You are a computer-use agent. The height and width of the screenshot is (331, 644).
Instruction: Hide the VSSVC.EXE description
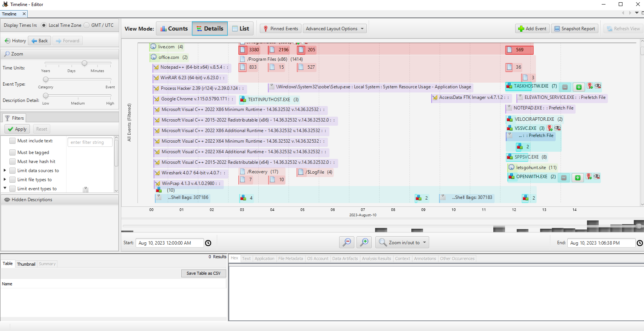click(x=558, y=128)
